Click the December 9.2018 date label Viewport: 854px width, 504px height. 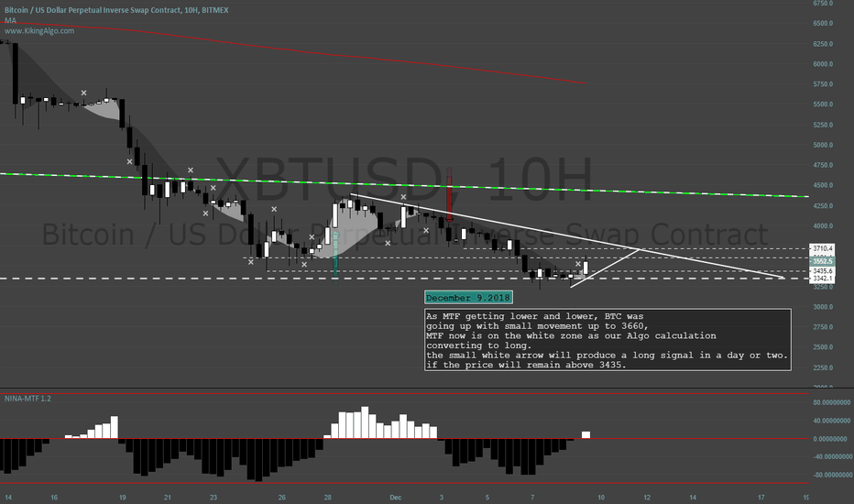(x=468, y=298)
